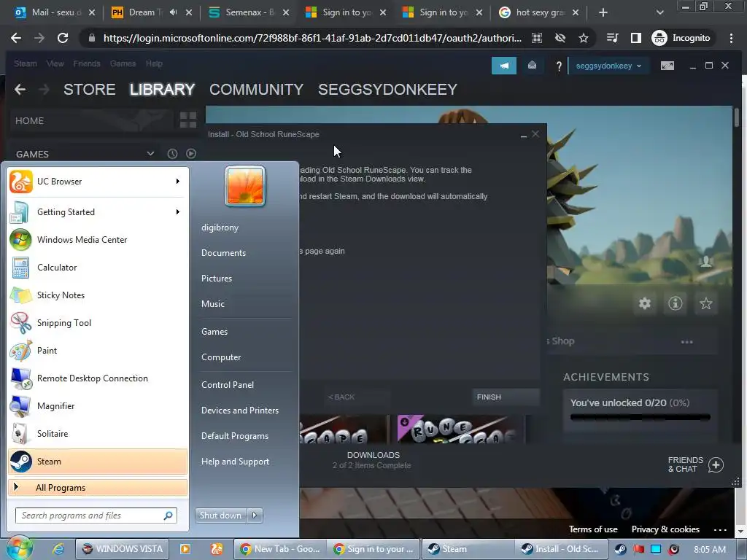Click achievements progress bar
Screen dimensions: 747x560
pos(640,417)
